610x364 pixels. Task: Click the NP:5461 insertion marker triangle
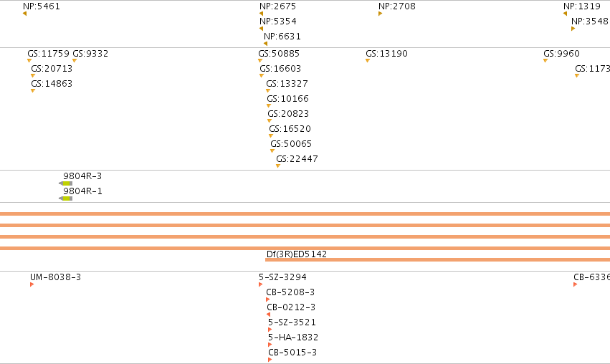[x=25, y=14]
